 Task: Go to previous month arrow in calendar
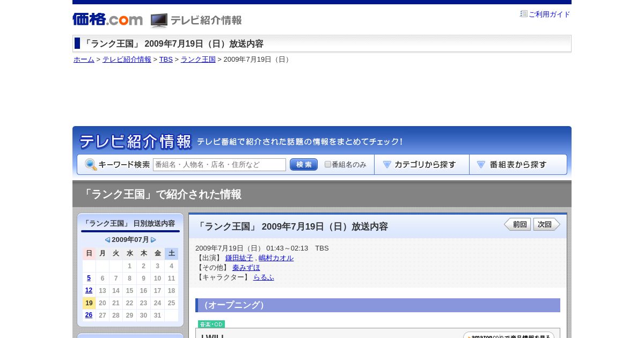tap(107, 240)
